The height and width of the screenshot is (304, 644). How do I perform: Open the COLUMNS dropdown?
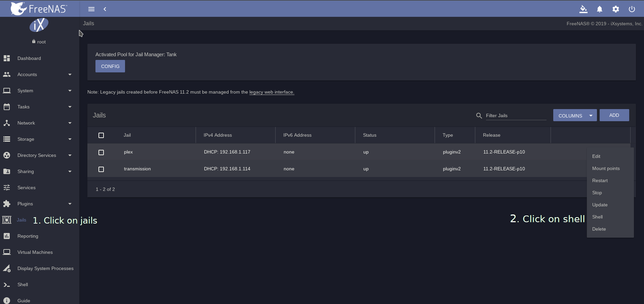point(575,115)
